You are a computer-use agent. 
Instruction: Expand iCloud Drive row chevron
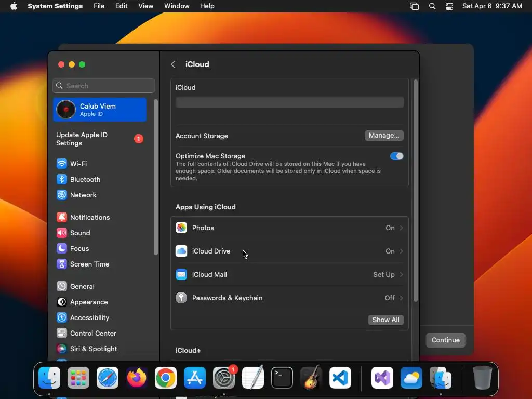402,251
